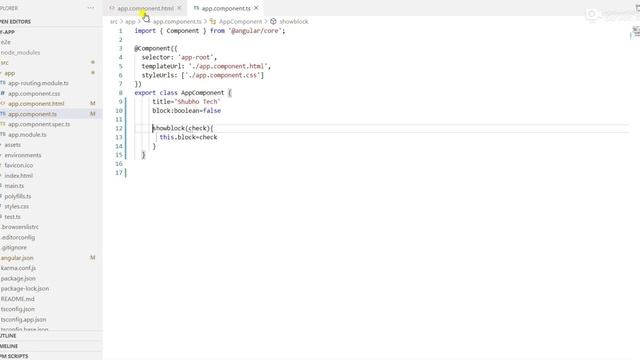Open .gitignore file
The width and height of the screenshot is (640, 360).
tap(14, 247)
